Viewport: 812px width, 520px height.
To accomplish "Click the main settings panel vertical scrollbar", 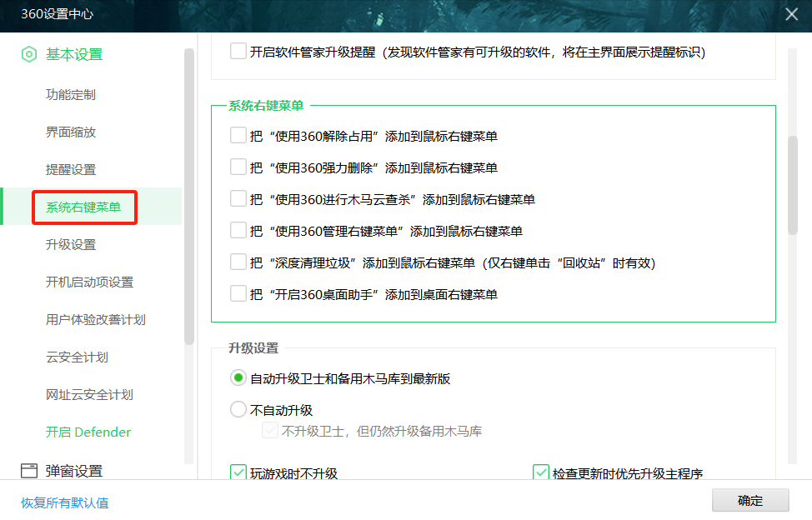I will pos(793,183).
